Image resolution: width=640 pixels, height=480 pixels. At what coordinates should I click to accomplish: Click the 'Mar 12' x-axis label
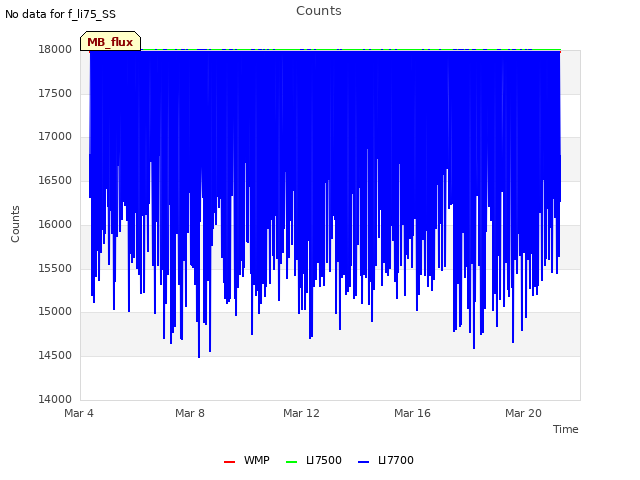point(301,413)
